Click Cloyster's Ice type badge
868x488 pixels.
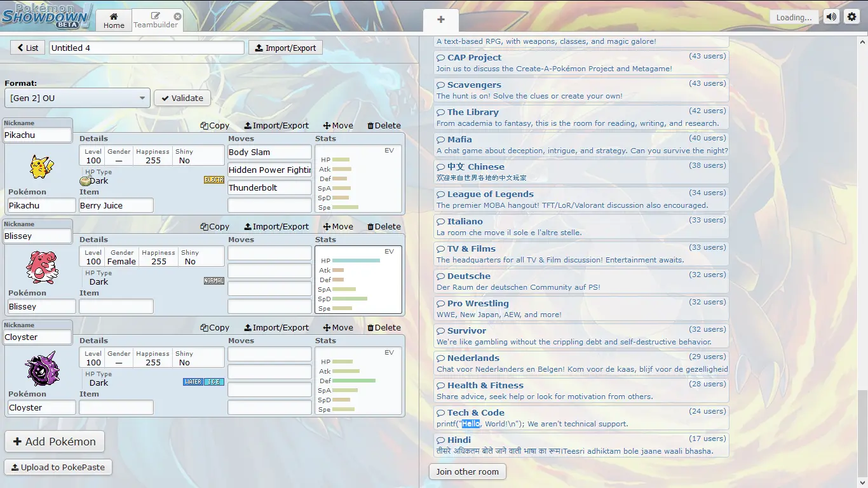214,382
